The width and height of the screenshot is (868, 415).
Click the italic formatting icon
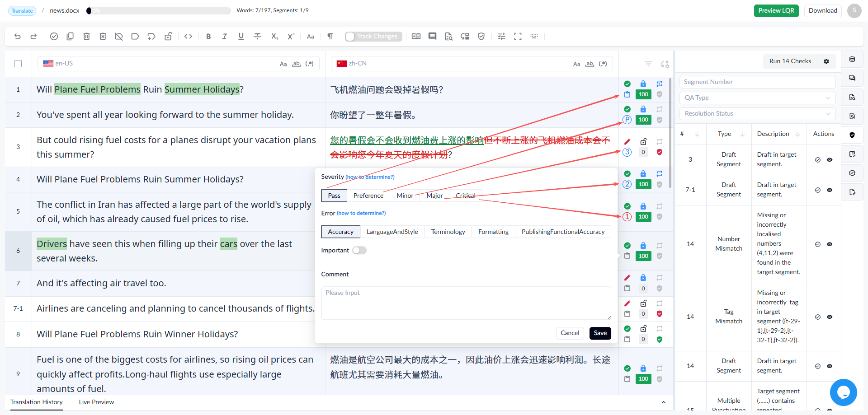(x=225, y=37)
